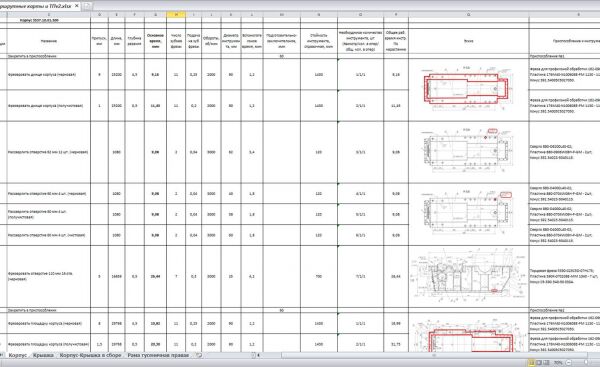Select tool life value 700 in column N

pos(319,276)
